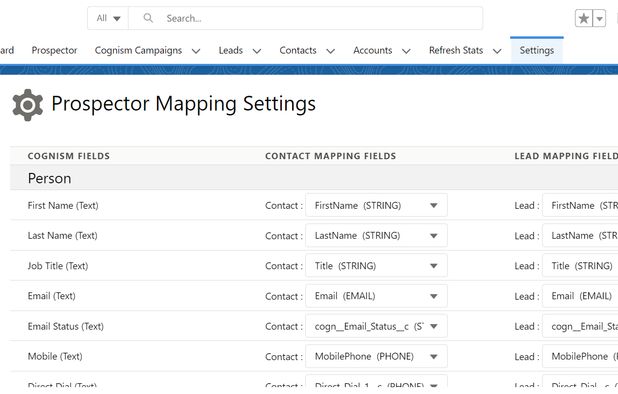Image resolution: width=618 pixels, height=394 pixels.
Task: Expand the Cognism Campaigns chevron menu
Action: tap(196, 51)
